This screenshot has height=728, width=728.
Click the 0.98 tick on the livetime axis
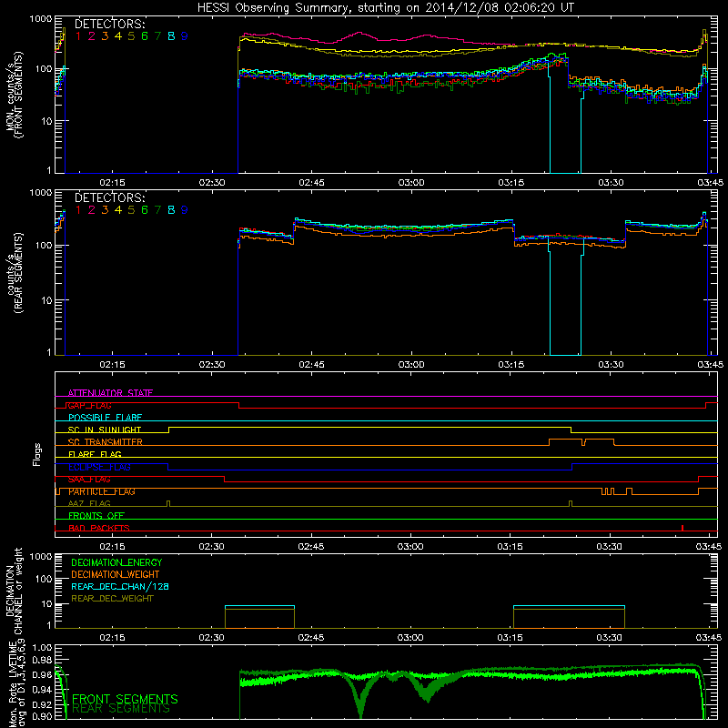(43, 660)
